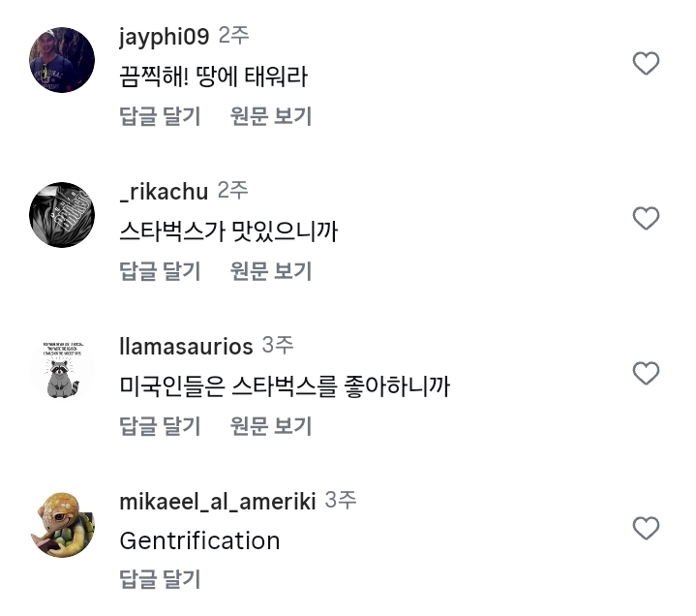Like jayphi09's comment with the heart
The image size is (696, 616).
point(646,64)
